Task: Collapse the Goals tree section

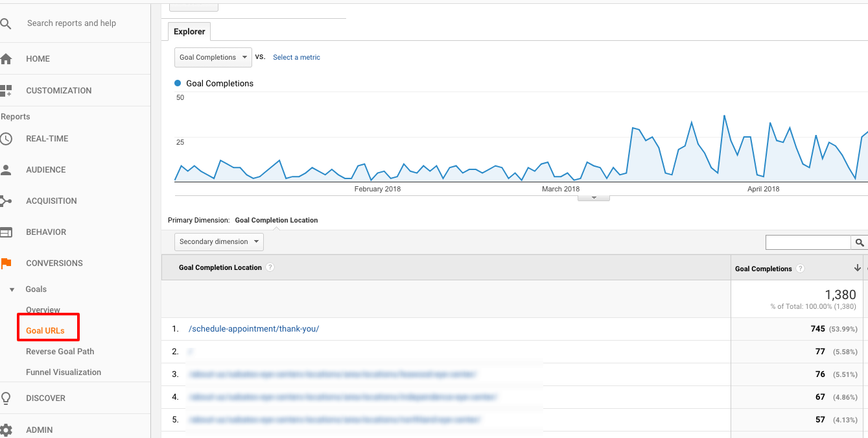Action: 12,289
